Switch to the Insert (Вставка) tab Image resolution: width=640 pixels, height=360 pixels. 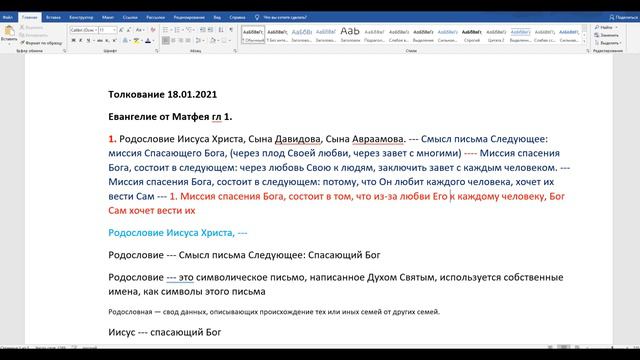coord(53,18)
